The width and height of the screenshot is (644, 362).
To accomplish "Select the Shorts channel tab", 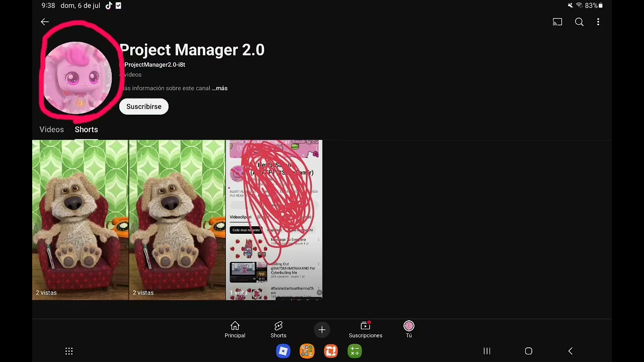I will (x=87, y=130).
